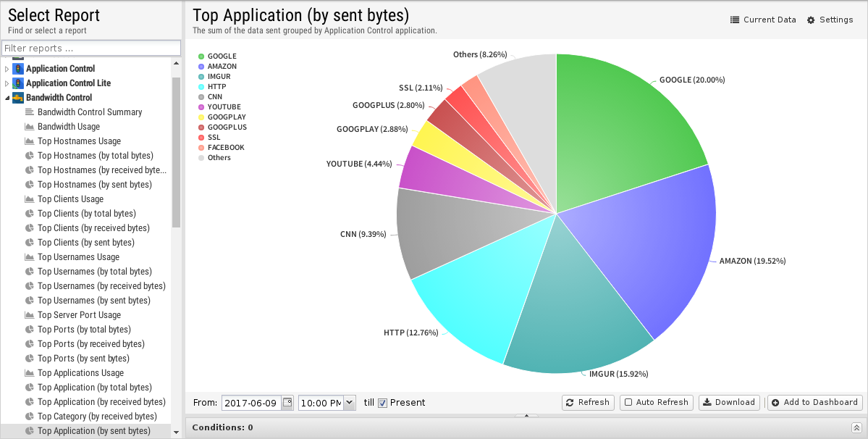Collapse the Bandwidth Control tree node

7,98
